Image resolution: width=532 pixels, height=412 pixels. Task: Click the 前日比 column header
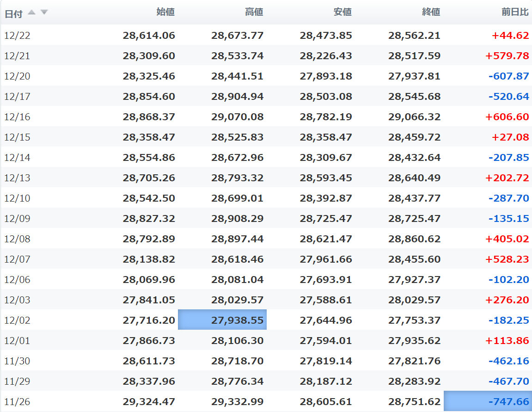(x=515, y=12)
